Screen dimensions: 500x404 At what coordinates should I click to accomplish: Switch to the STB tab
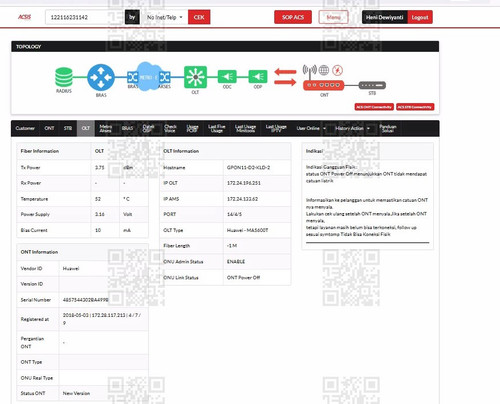(68, 128)
